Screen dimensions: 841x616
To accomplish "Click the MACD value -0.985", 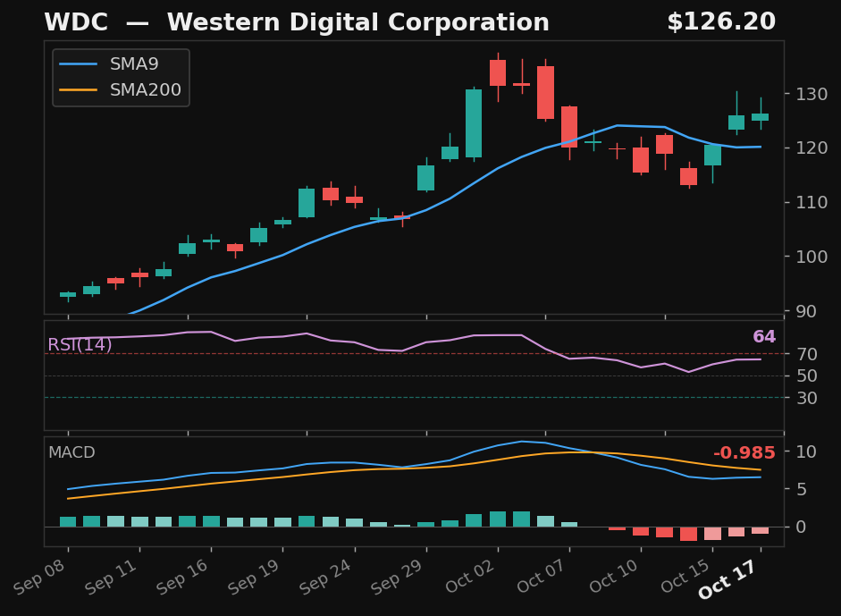I will 744,453.
